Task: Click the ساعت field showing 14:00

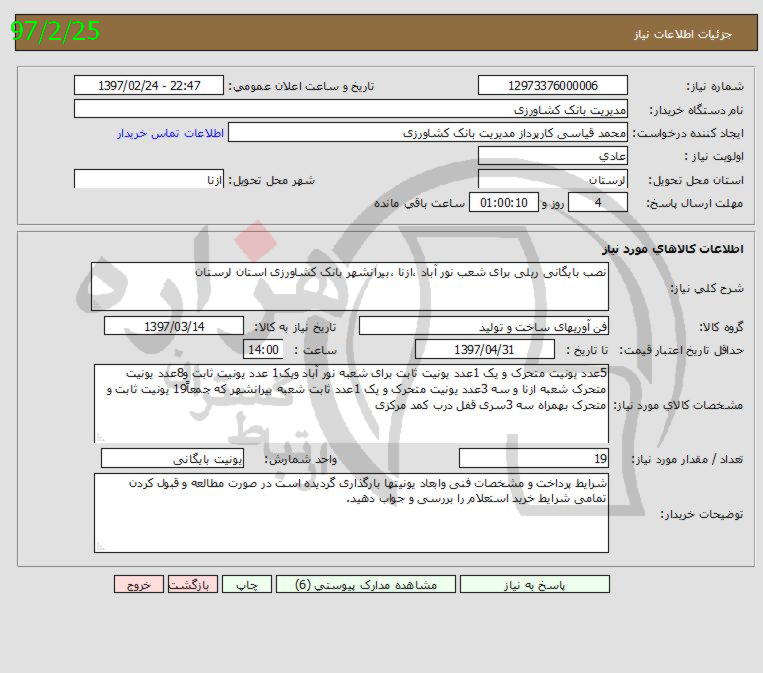Action: click(265, 350)
